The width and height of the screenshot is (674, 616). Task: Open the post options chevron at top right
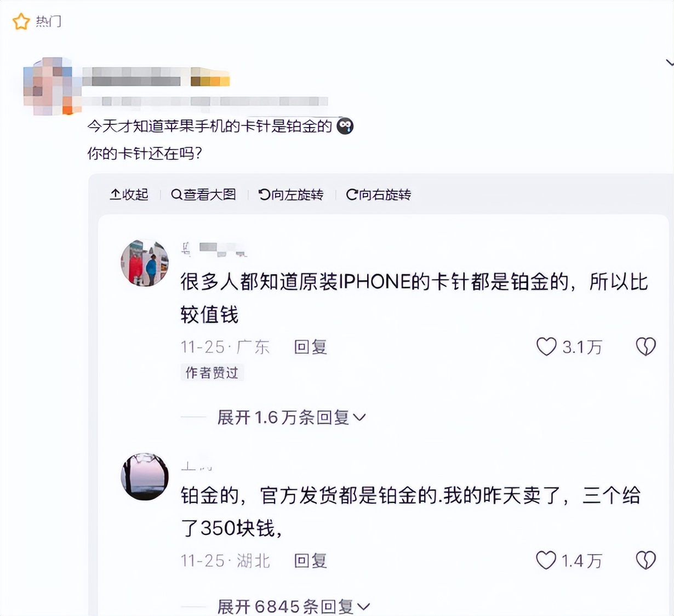coord(669,62)
